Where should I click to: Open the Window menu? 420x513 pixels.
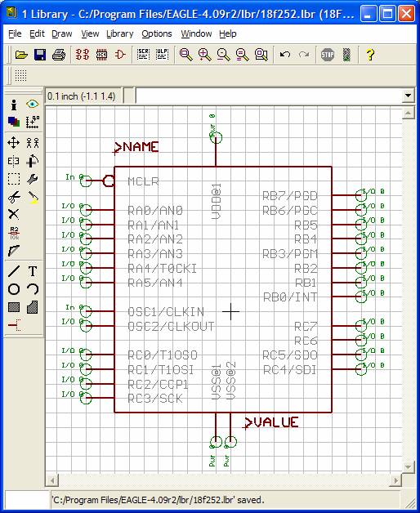[x=196, y=33]
